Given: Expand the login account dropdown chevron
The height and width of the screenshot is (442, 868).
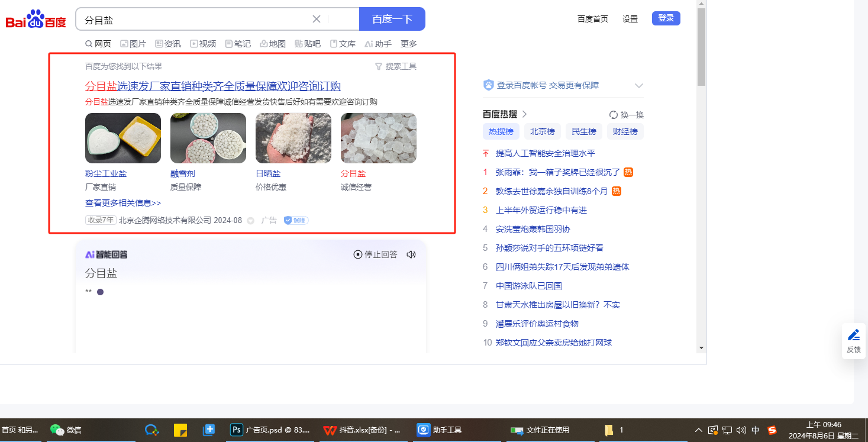Looking at the screenshot, I should click(638, 86).
